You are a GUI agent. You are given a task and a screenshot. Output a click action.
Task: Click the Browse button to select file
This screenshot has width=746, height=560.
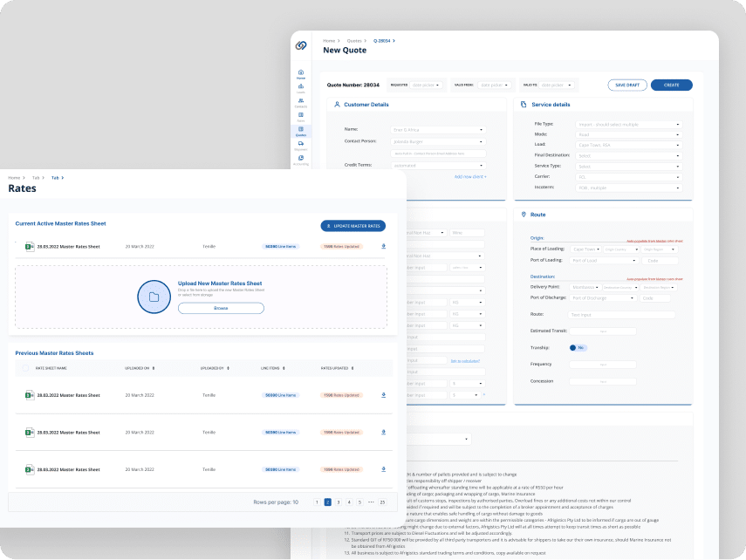[221, 308]
